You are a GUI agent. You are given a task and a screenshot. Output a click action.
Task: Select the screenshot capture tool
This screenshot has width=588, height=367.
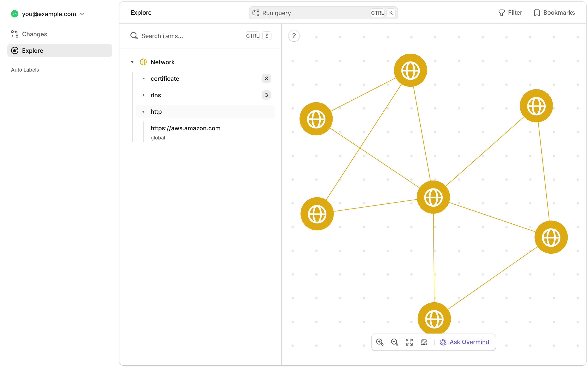tap(424, 342)
